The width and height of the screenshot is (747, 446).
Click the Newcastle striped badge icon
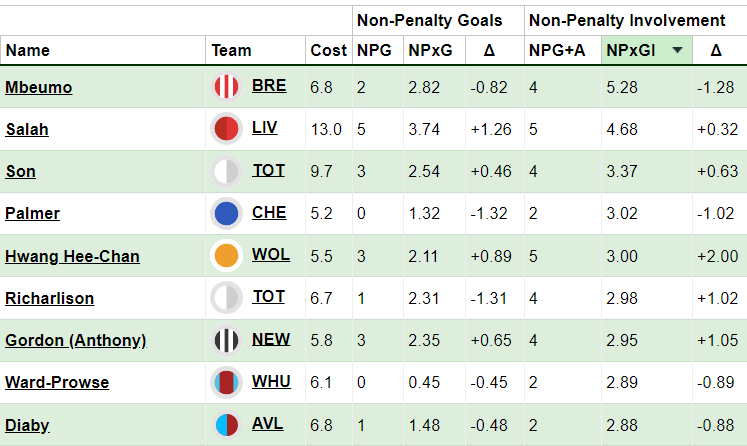pos(226,340)
